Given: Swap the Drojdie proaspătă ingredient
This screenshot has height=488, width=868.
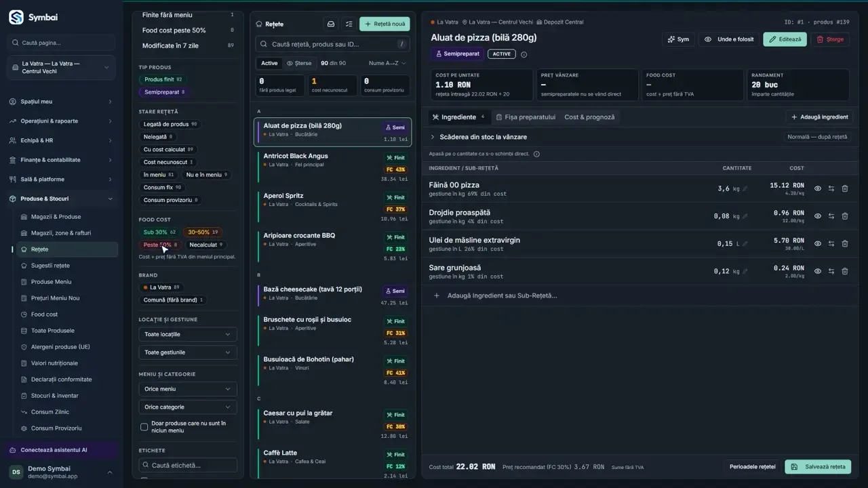Looking at the screenshot, I should coord(831,216).
